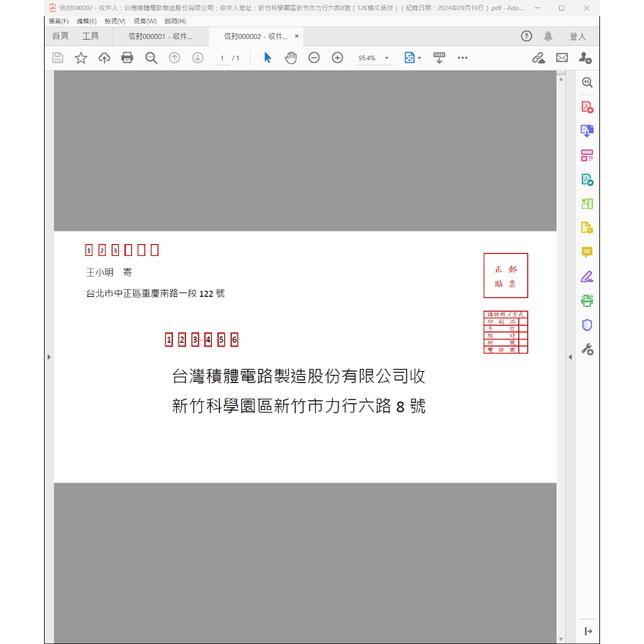This screenshot has height=644, width=644.
Task: Collapse the right tools pane
Action: click(570, 357)
